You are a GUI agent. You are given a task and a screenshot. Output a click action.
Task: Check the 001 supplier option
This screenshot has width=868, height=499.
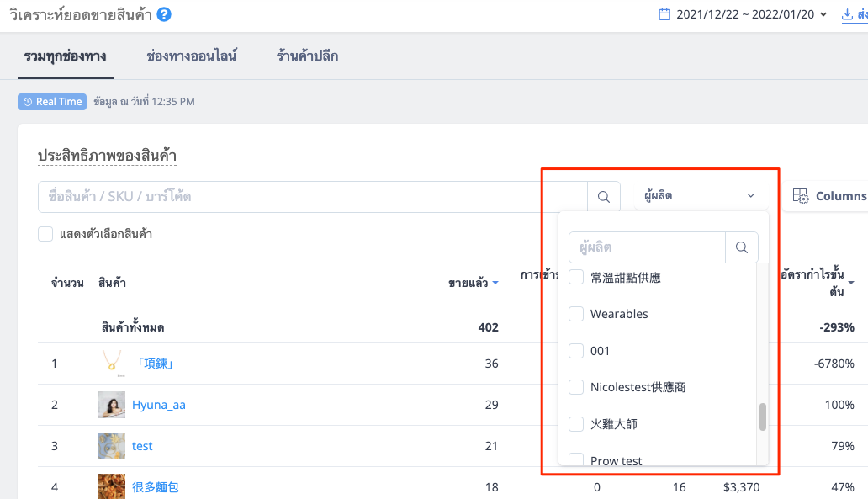576,351
